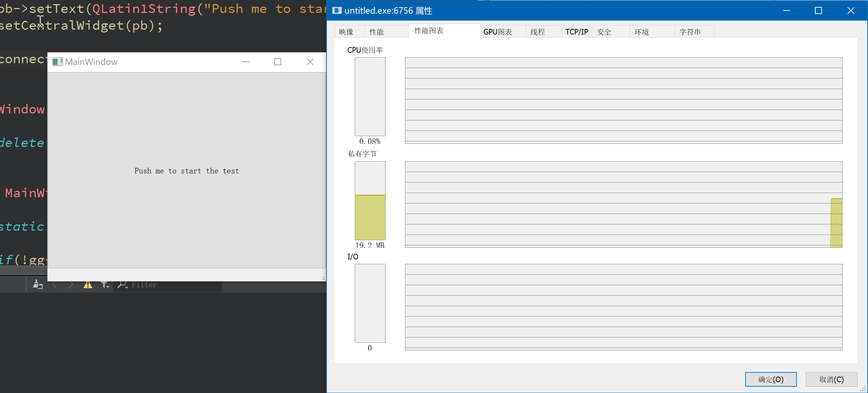Open the 环境 tab
Viewport: 868px width, 393px height.
(641, 32)
